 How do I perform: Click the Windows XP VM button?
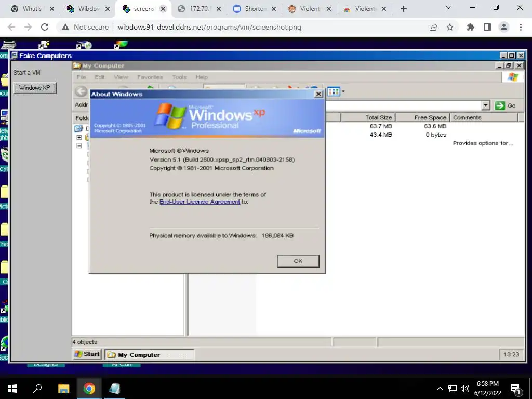pyautogui.click(x=35, y=88)
